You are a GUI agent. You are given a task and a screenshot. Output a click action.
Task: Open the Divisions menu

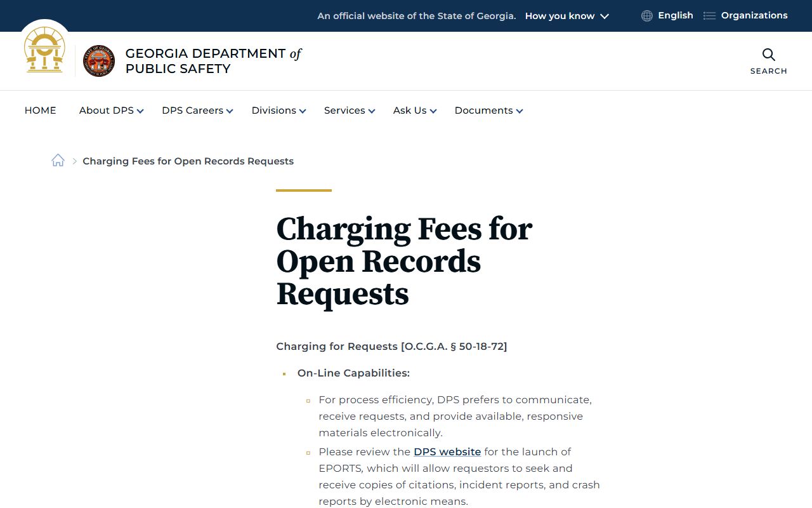274,110
